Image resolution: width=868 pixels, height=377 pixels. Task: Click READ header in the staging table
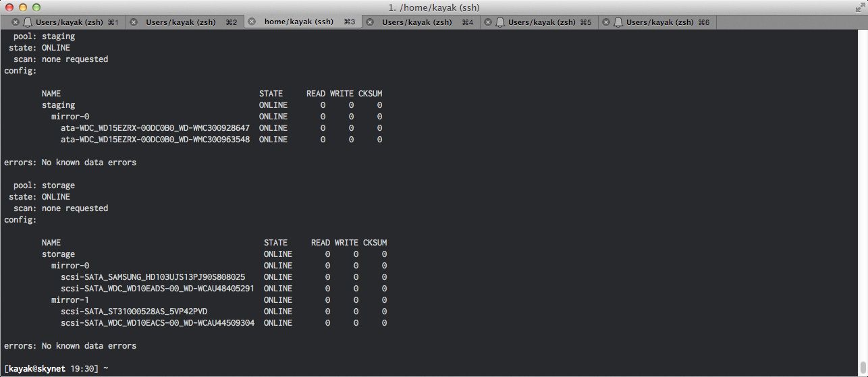pos(316,94)
